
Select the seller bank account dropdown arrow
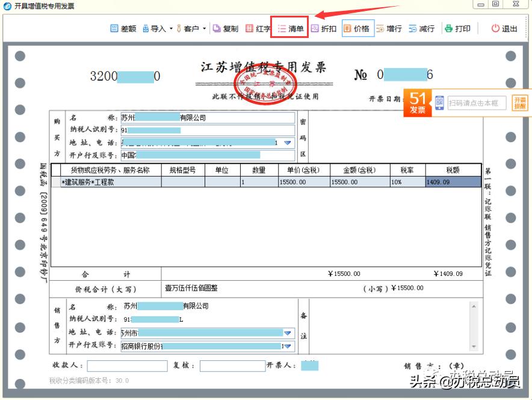(286, 346)
